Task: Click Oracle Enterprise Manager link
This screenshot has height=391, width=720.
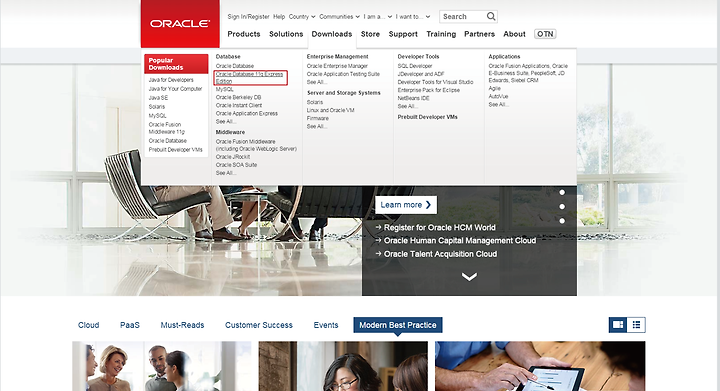Action: tap(337, 66)
